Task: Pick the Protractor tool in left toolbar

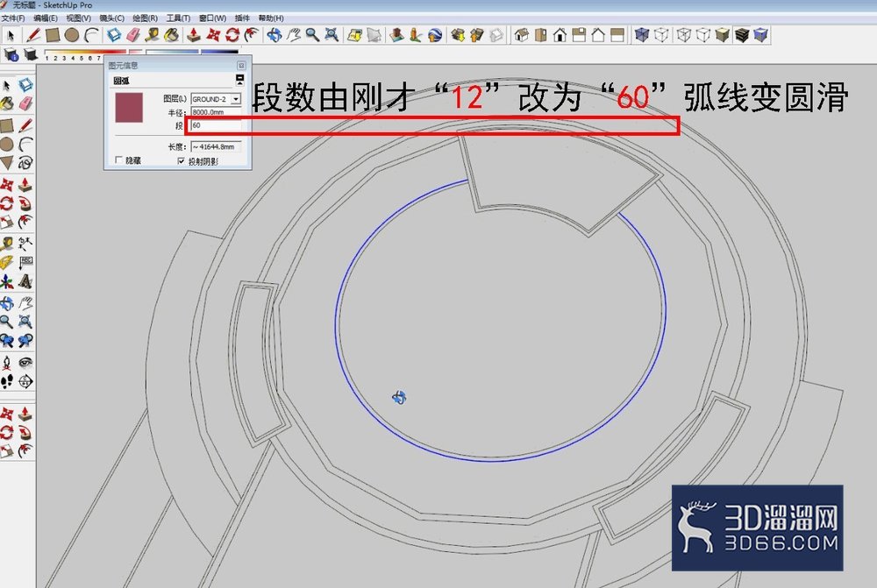Action: (7, 262)
